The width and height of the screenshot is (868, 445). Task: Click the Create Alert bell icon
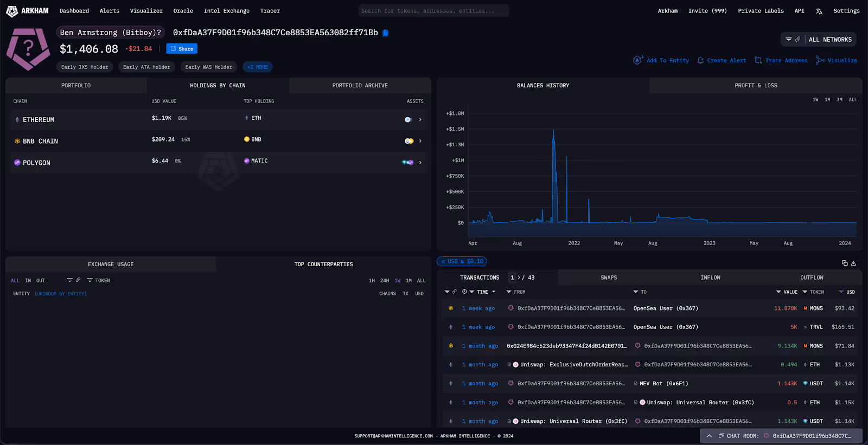click(x=700, y=61)
